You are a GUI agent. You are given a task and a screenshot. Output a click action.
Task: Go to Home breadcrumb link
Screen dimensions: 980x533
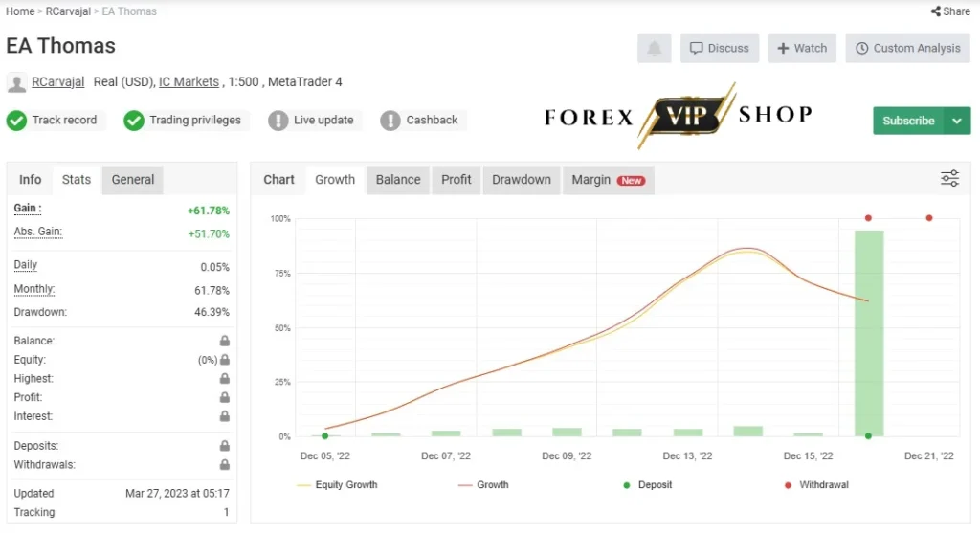[20, 11]
